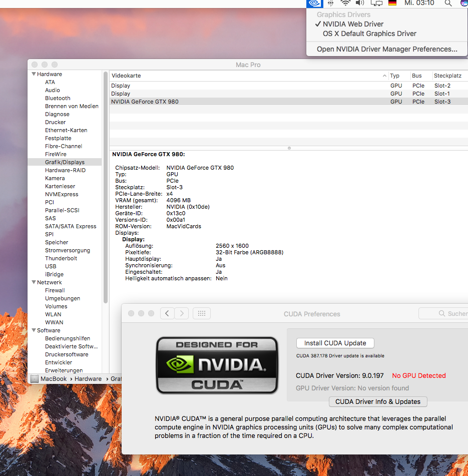Open the display mirroring menu icon
The width and height of the screenshot is (468, 476).
point(376,4)
